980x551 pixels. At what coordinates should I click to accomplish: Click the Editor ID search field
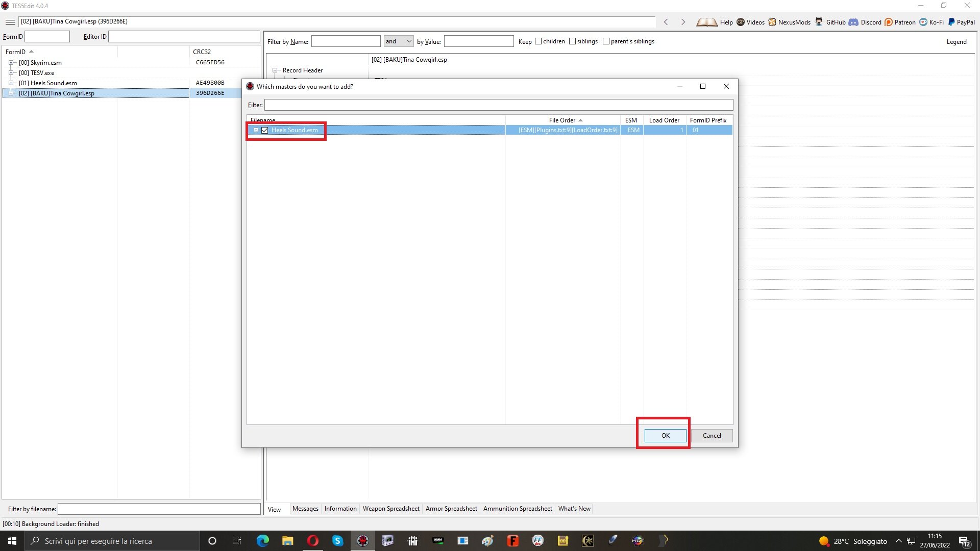[184, 37]
